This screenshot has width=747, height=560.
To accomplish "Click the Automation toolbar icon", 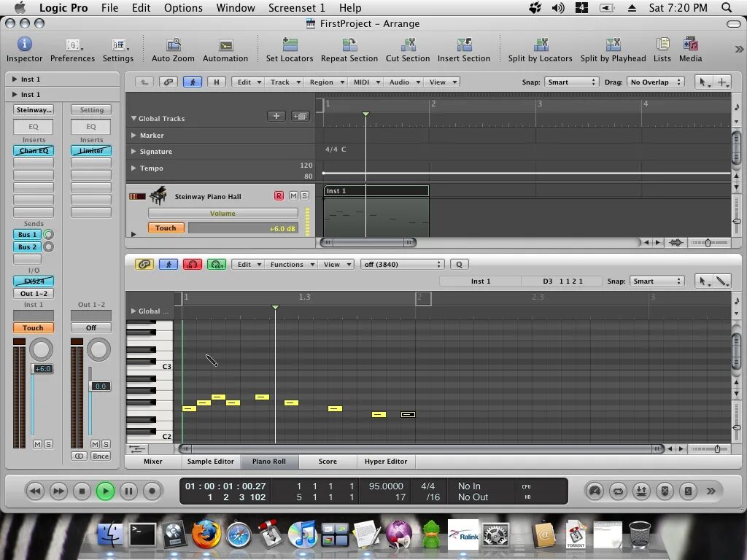I will 225,45.
